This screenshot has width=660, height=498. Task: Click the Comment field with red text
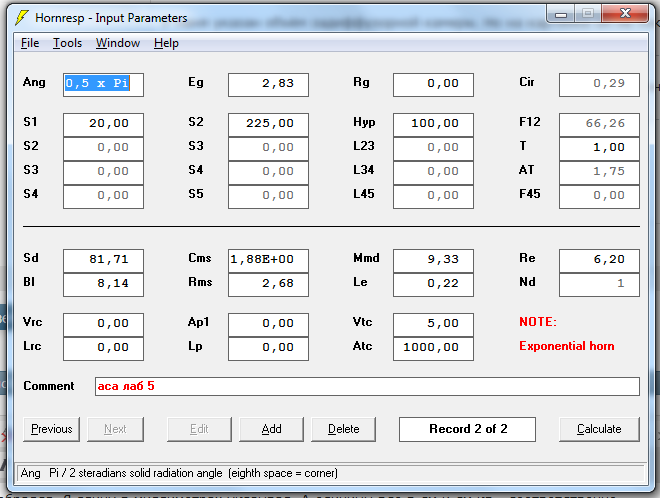(x=367, y=386)
